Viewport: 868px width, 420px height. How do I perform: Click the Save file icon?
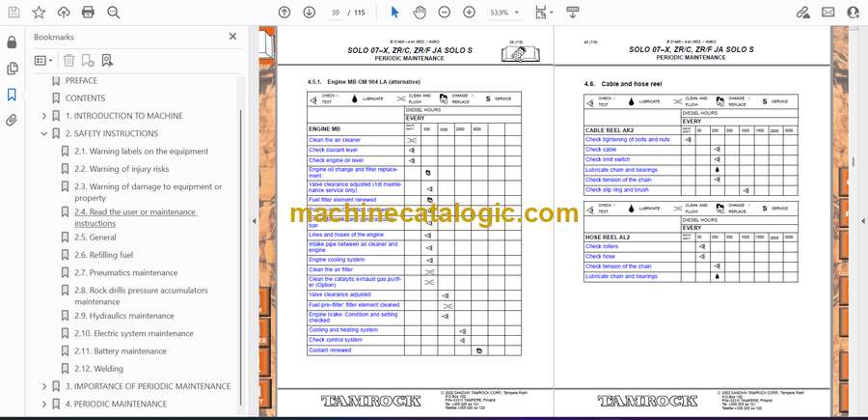click(14, 13)
